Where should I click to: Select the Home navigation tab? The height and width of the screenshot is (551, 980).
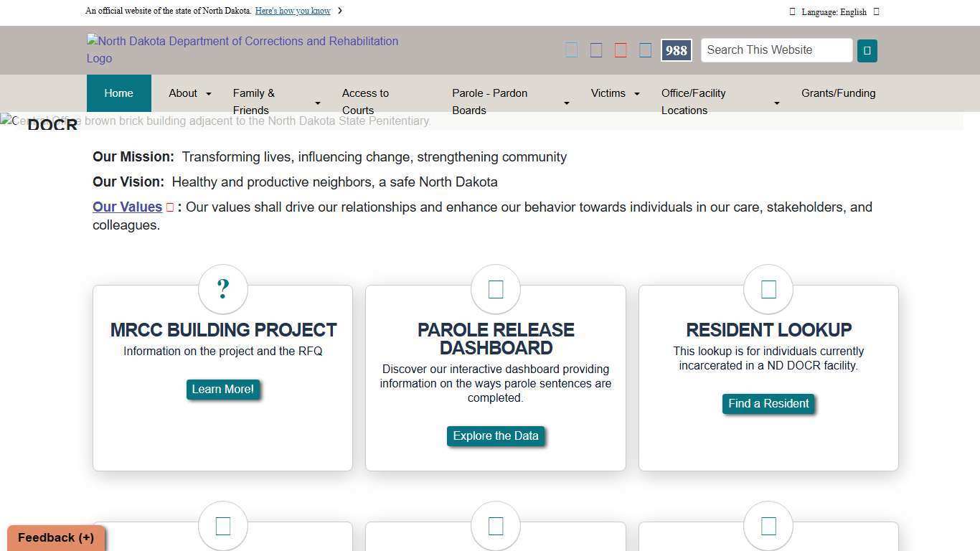pos(118,93)
